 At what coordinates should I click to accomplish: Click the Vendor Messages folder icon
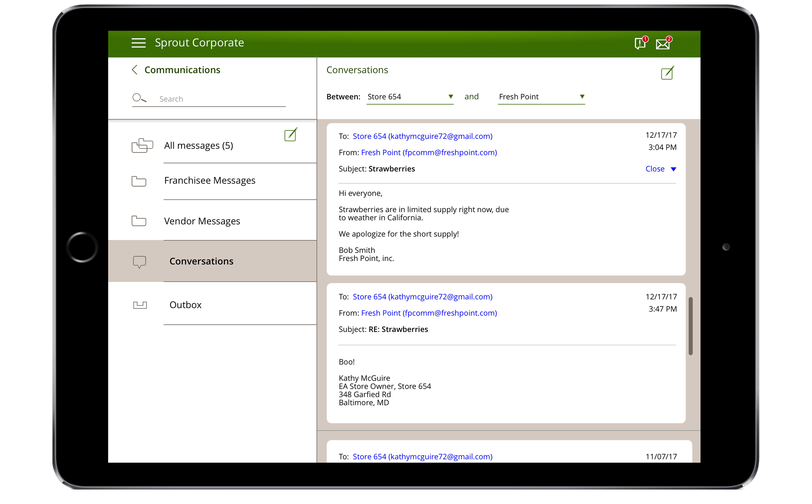click(x=139, y=221)
